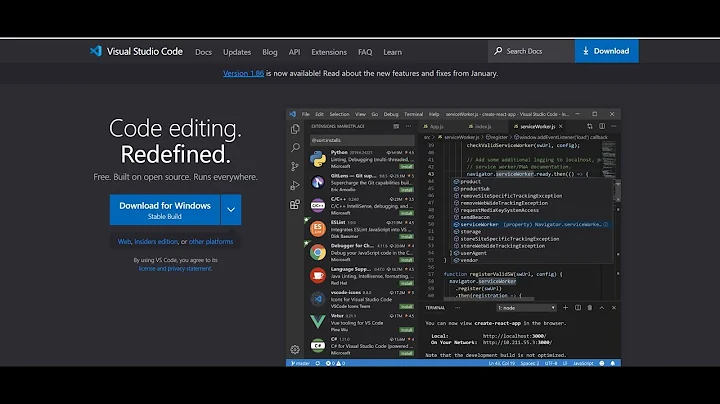Click the ESLint extension icon
Screen dimensions: 720x404
318,229
